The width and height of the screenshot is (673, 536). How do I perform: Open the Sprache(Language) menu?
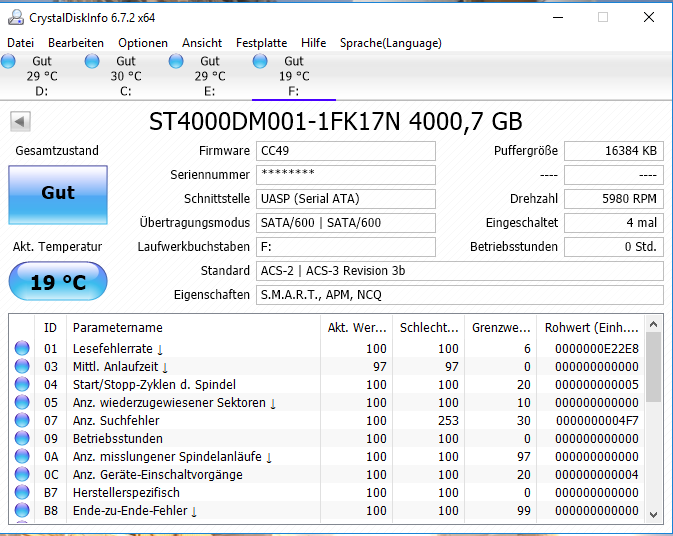pyautogui.click(x=391, y=43)
